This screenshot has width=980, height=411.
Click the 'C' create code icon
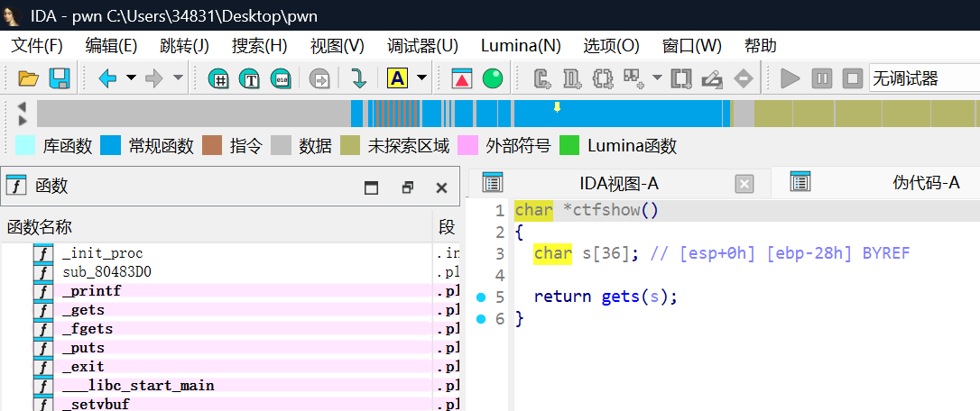[541, 78]
